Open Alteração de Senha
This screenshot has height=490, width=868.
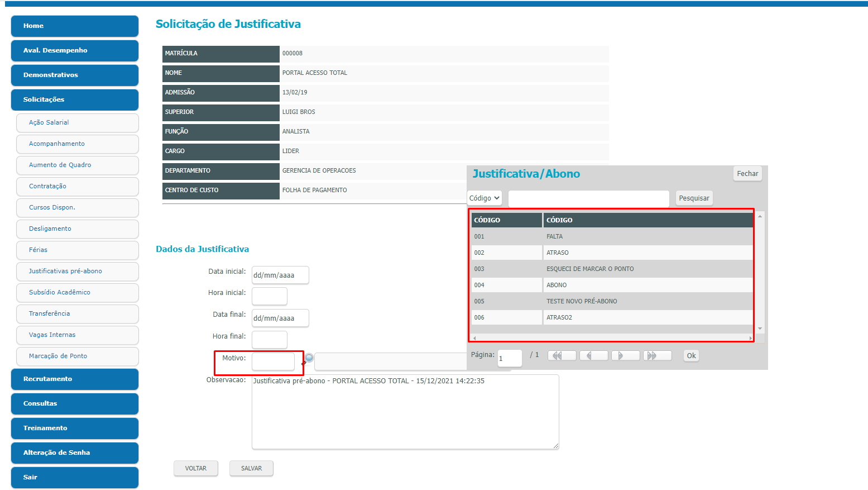click(75, 453)
